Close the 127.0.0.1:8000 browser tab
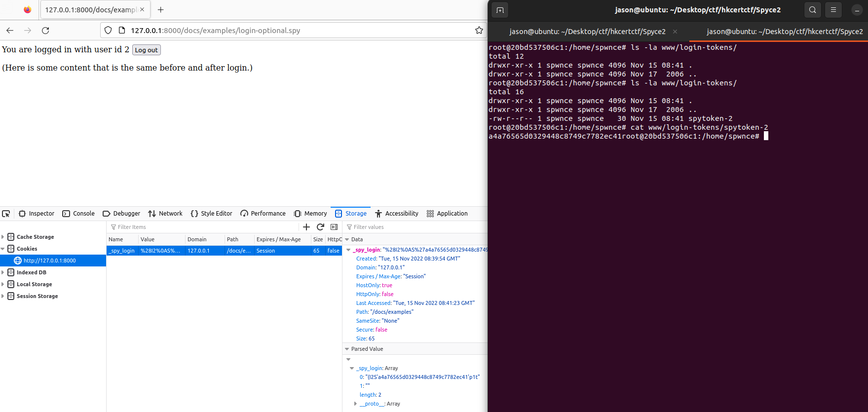 [142, 9]
